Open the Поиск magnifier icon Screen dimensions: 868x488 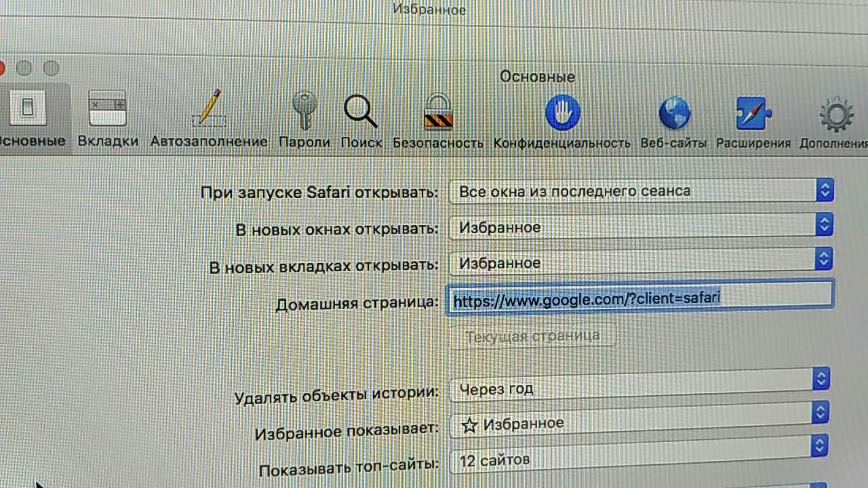click(x=360, y=111)
